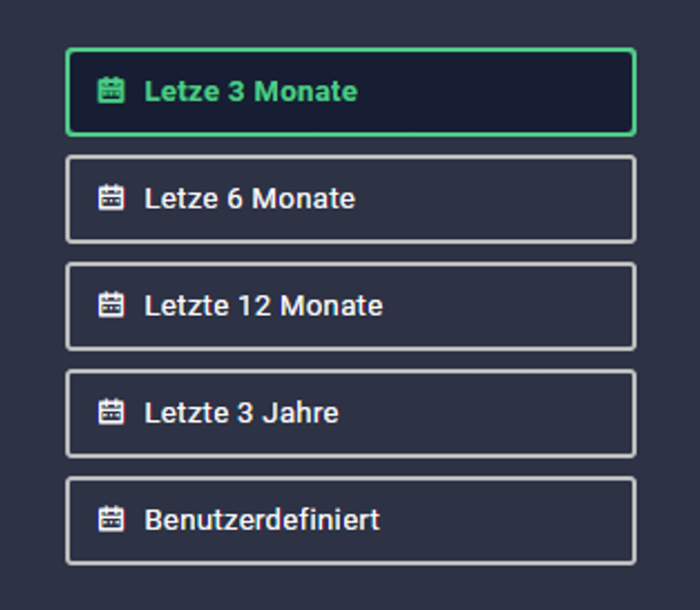The width and height of the screenshot is (700, 610).
Task: Click the text label 'Benutzerdefiniert'
Action: (262, 520)
